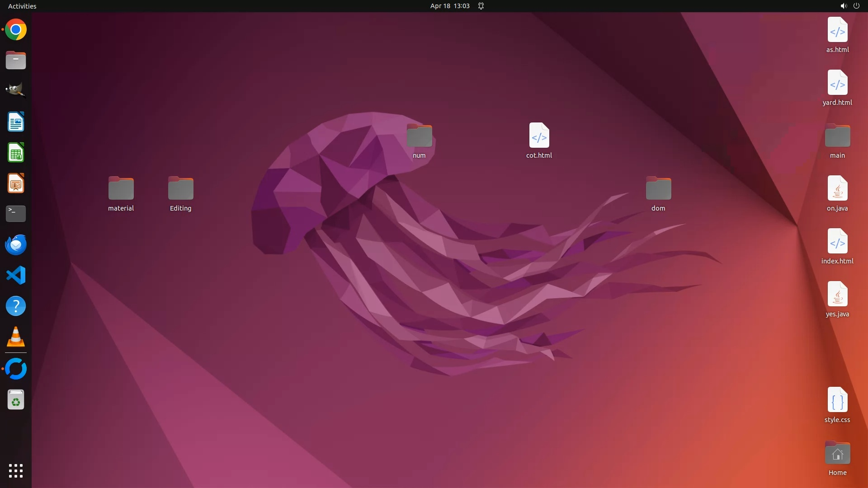Click the volume icon in the top bar
Screen dimensions: 868x488
click(843, 6)
